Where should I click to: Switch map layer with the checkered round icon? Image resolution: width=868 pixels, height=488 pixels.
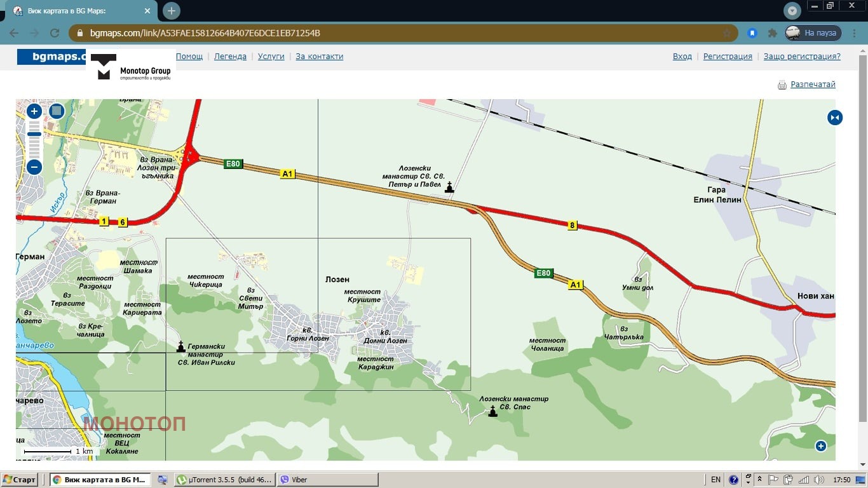click(x=57, y=111)
